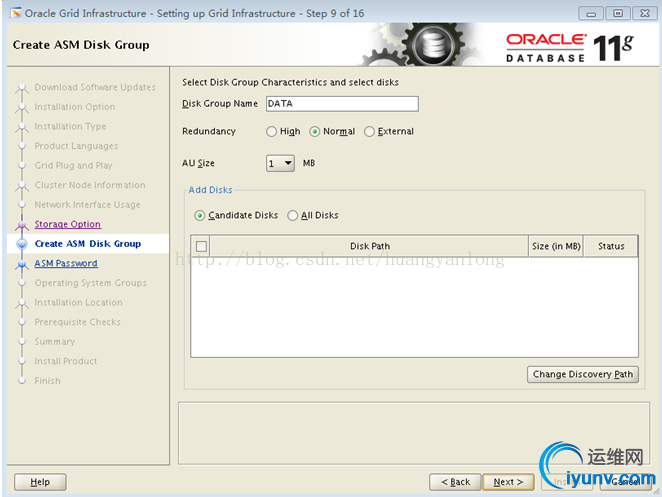Select Normal redundancy radio button
Image resolution: width=662 pixels, height=497 pixels.
click(x=315, y=132)
